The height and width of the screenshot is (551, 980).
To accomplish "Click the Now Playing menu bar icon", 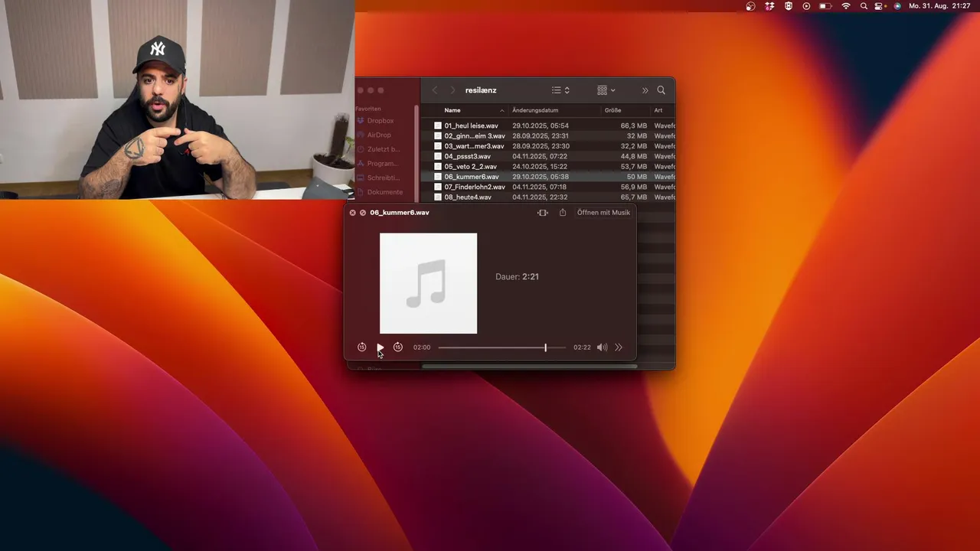I will [x=806, y=6].
